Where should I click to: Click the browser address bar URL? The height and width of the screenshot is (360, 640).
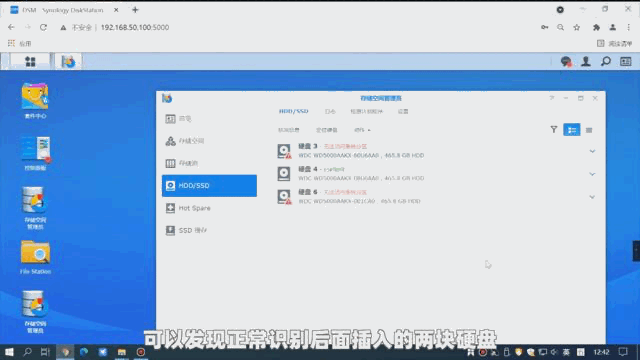click(135, 27)
